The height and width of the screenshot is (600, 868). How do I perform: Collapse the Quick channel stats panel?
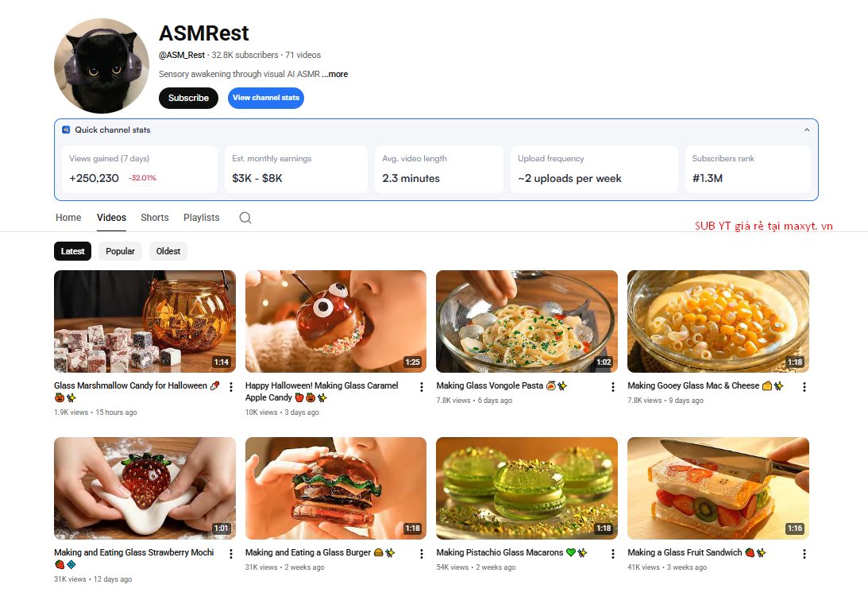pos(807,130)
